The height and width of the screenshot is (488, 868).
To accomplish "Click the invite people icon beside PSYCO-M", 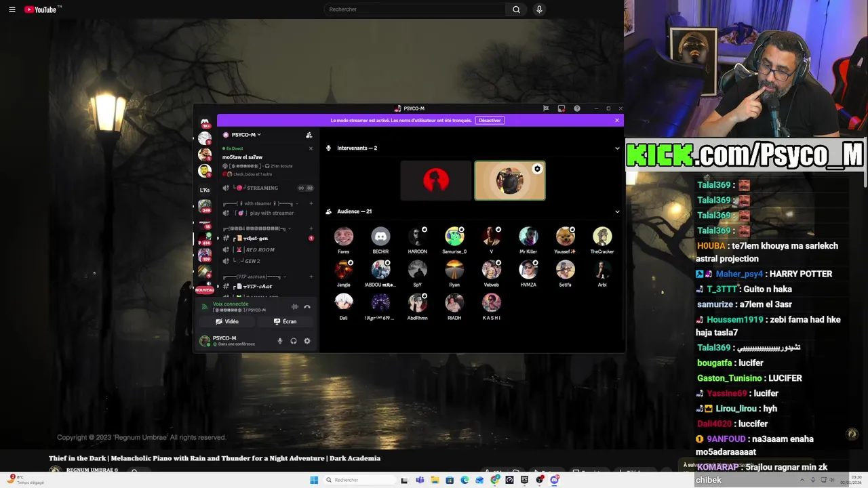I will click(x=309, y=135).
